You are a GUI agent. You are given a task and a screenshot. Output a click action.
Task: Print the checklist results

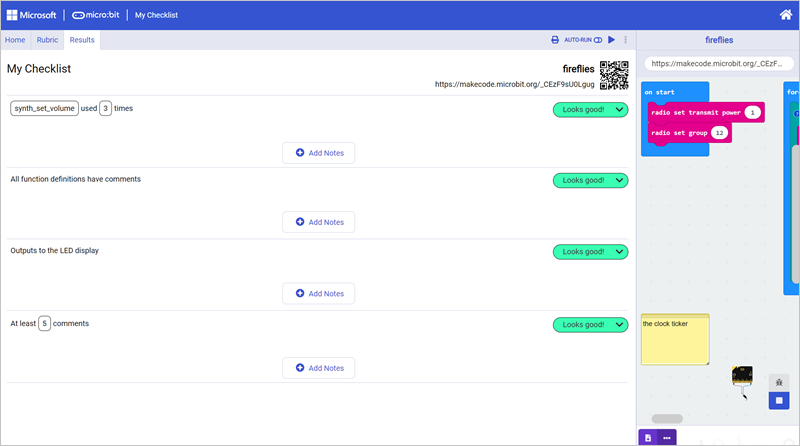point(555,40)
